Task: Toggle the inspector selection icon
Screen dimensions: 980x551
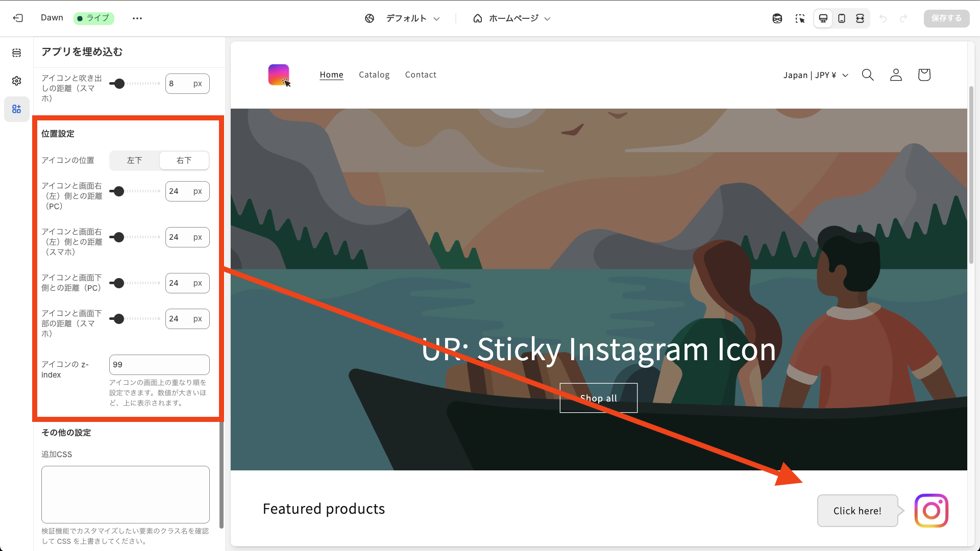Action: [x=800, y=18]
